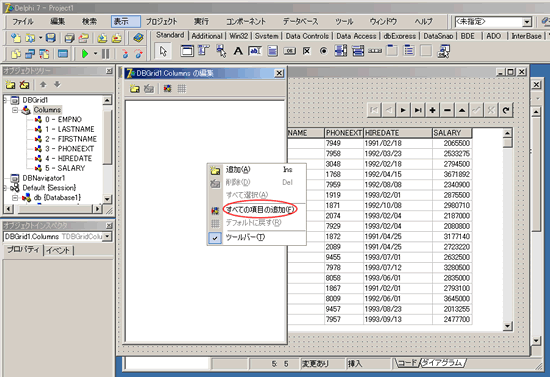Click object tree vertical scrollbar up arrow
The width and height of the screenshot is (550, 377).
click(107, 100)
